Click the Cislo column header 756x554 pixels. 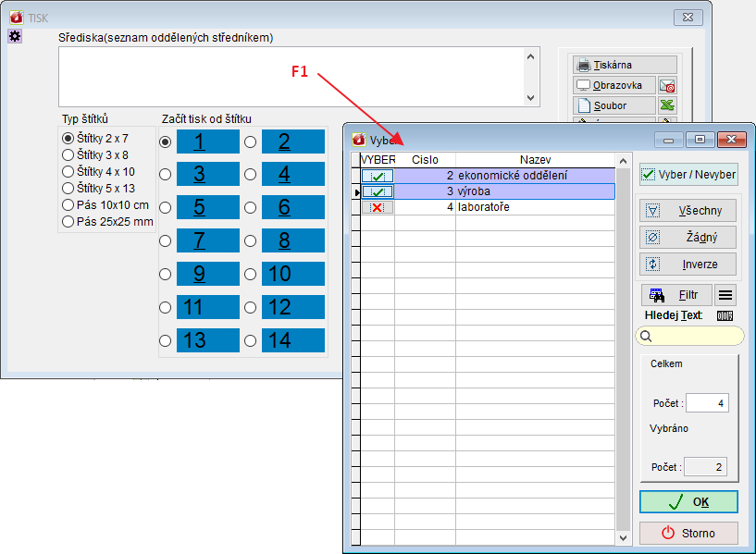point(425,160)
